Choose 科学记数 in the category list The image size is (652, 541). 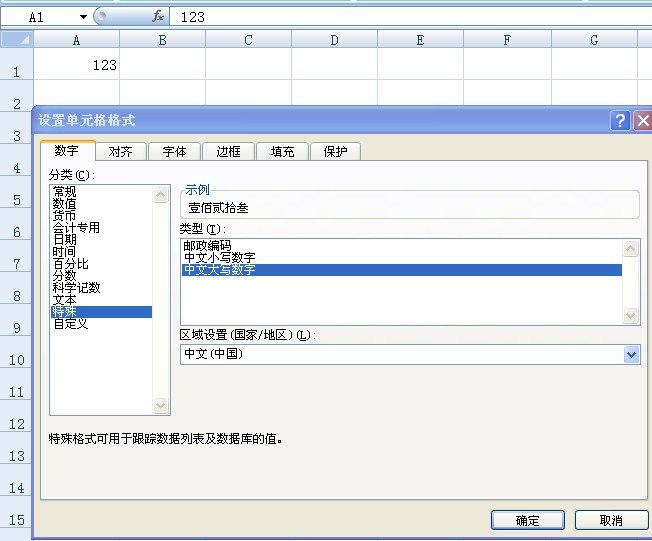(x=76, y=288)
